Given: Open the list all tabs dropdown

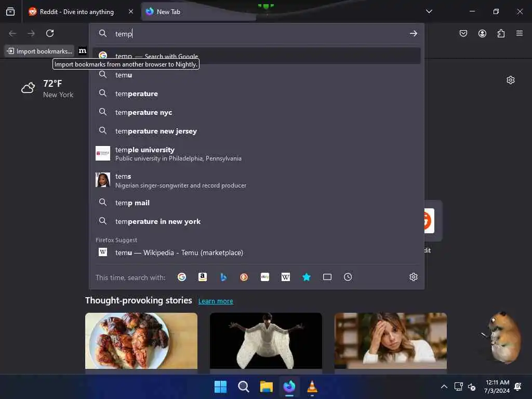Looking at the screenshot, I should point(429,11).
